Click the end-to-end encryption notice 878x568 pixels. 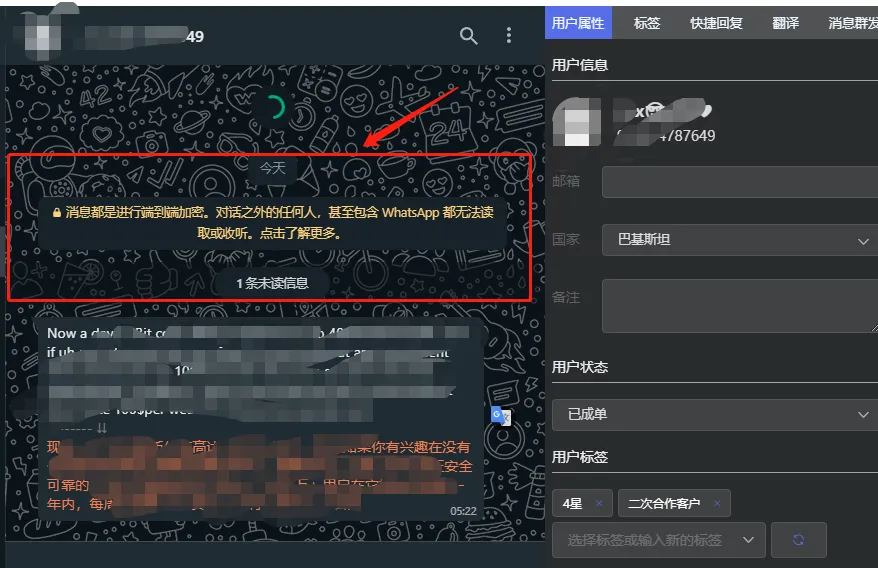pyautogui.click(x=273, y=222)
